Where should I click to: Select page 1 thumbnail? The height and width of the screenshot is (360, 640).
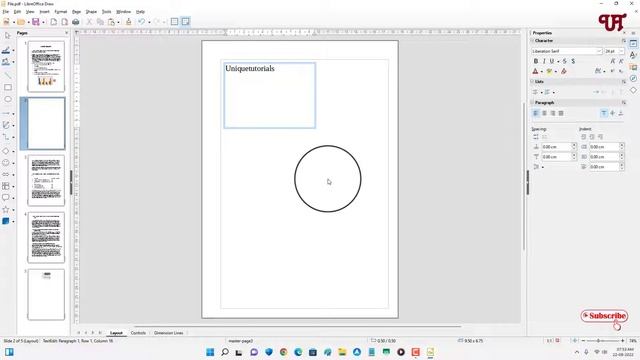tap(46, 66)
